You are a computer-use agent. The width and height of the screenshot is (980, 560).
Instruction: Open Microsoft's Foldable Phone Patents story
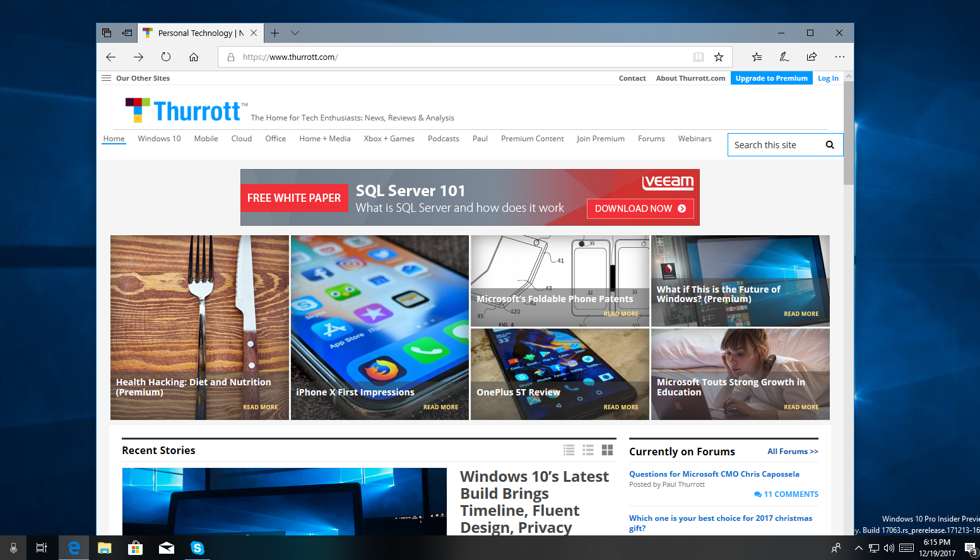click(x=560, y=281)
